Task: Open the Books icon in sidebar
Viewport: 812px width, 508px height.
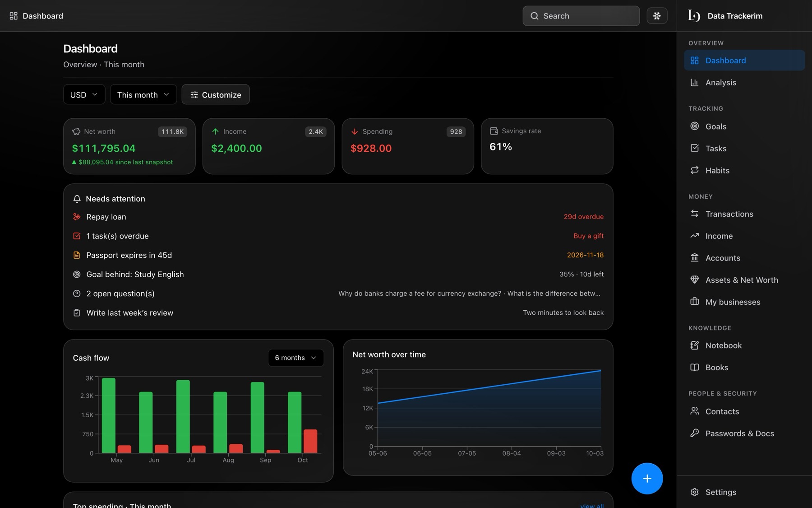Action: pos(695,367)
